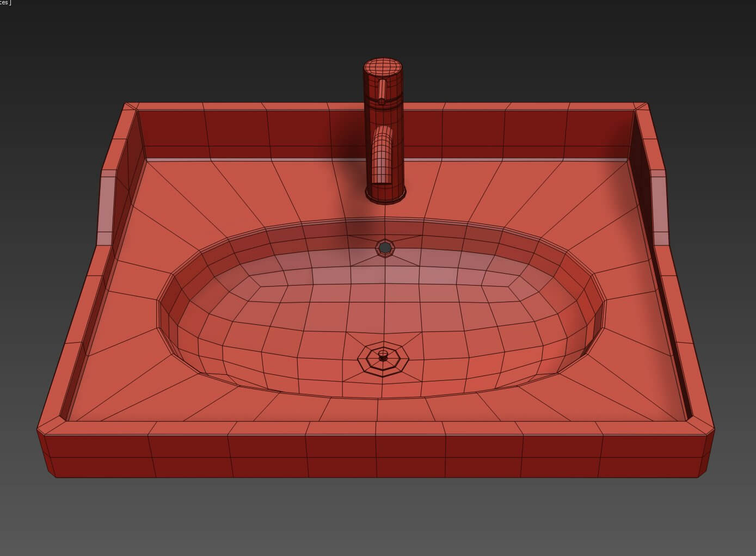Open the viewport shading label menu
The image size is (756, 556).
(x=5, y=3)
